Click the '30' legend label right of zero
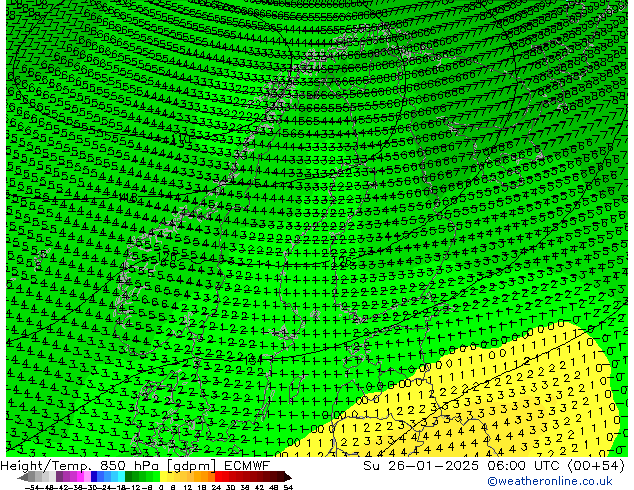Image resolution: width=634 pixels, height=490 pixels. (x=230, y=488)
